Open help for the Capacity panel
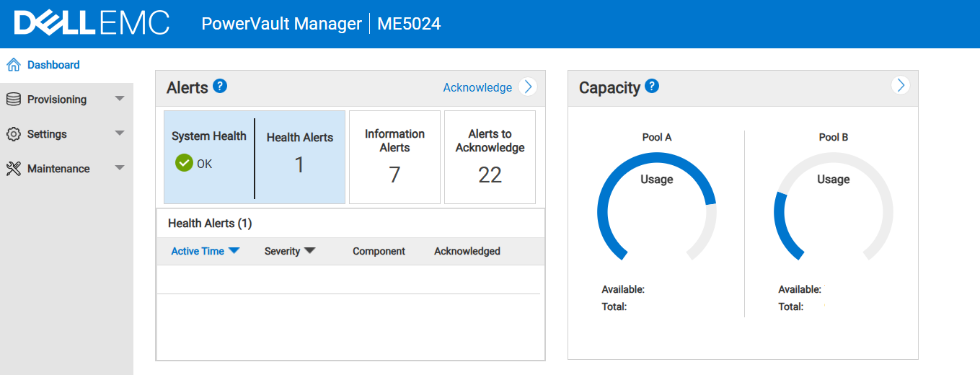The width and height of the screenshot is (980, 375). pyautogui.click(x=652, y=87)
